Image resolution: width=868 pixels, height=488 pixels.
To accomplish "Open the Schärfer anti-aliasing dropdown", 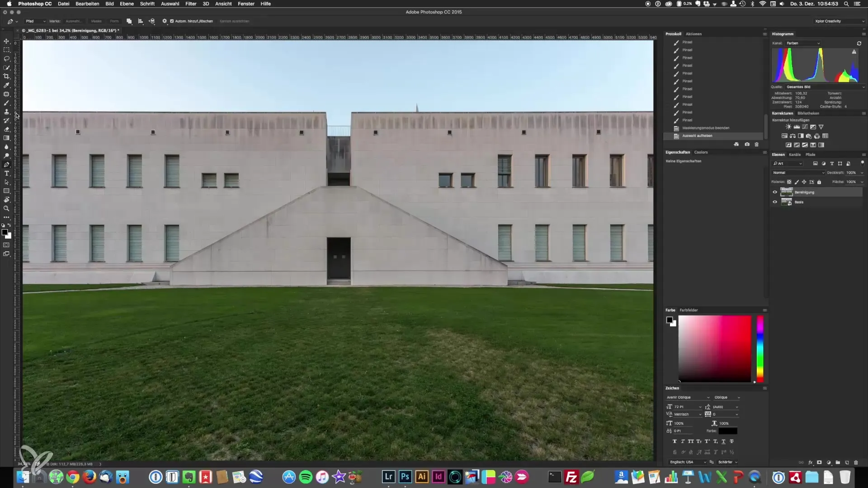I will click(728, 462).
